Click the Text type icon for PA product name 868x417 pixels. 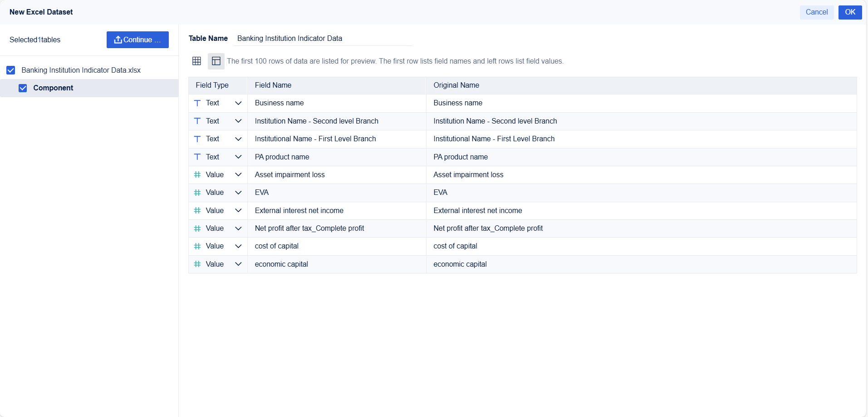coord(197,157)
